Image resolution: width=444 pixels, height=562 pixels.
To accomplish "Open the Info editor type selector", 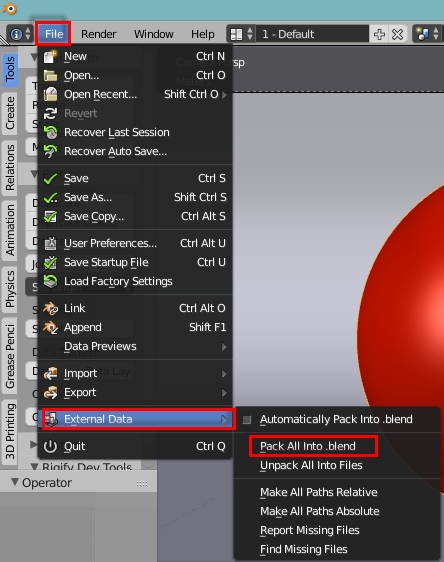I will [20, 34].
